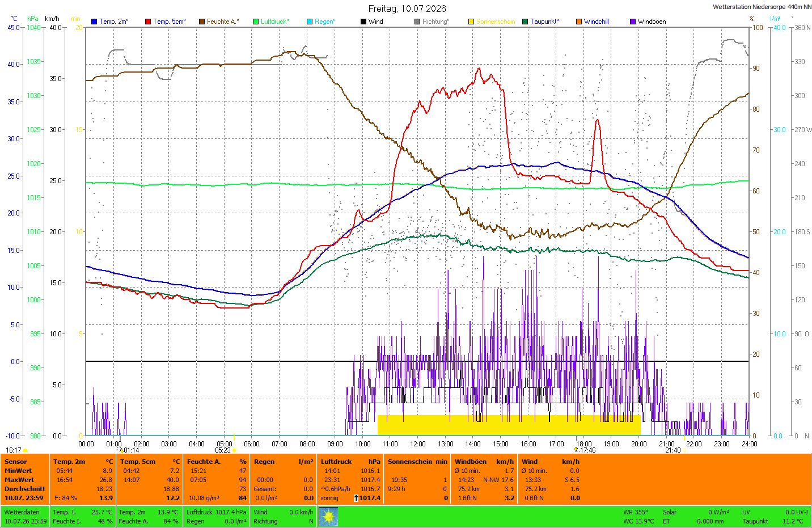
Task: Click the green Luftdruck legend square
Action: coord(256,22)
